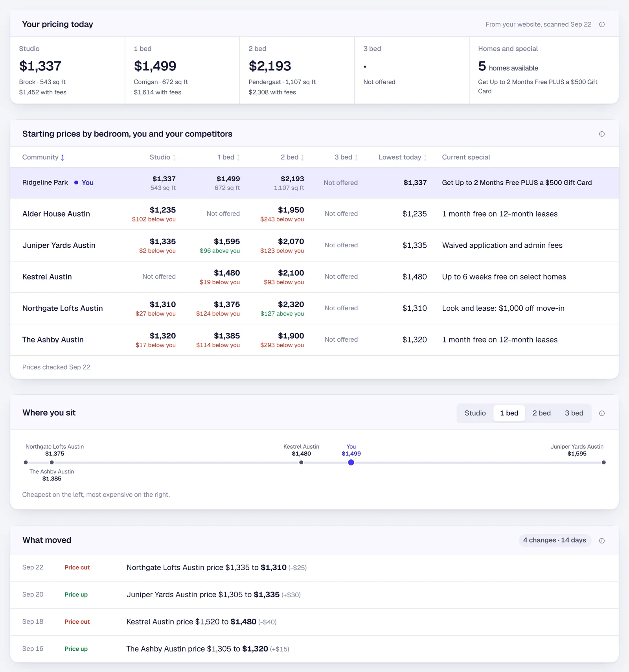Viewport: 629px width, 672px height.
Task: Sort table by 3 bed column
Action: [x=346, y=157]
